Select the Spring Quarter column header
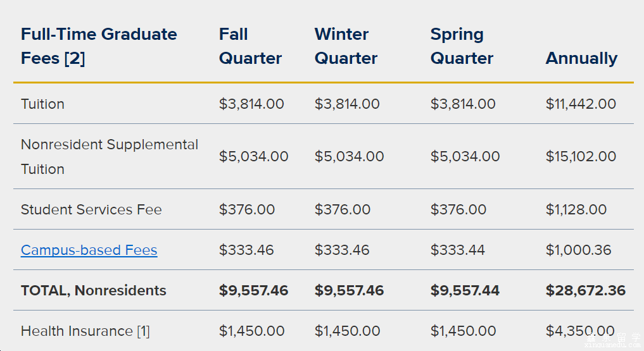644x351 pixels. click(462, 46)
